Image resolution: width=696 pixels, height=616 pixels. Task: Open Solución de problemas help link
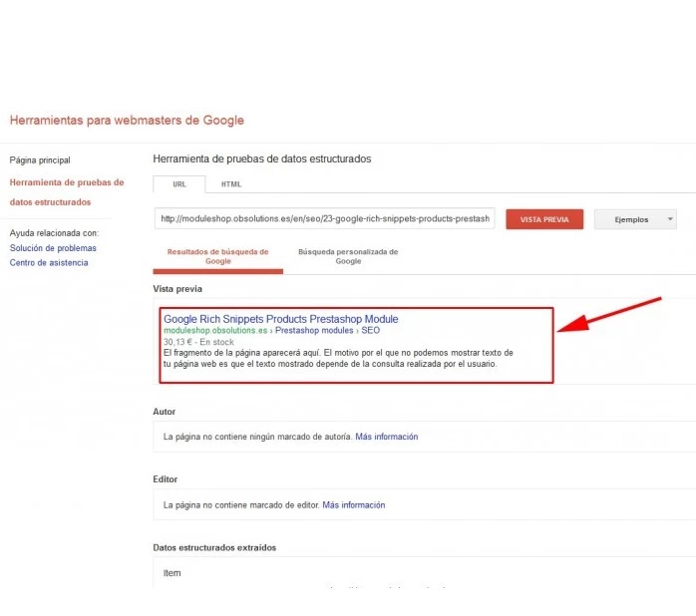53,248
